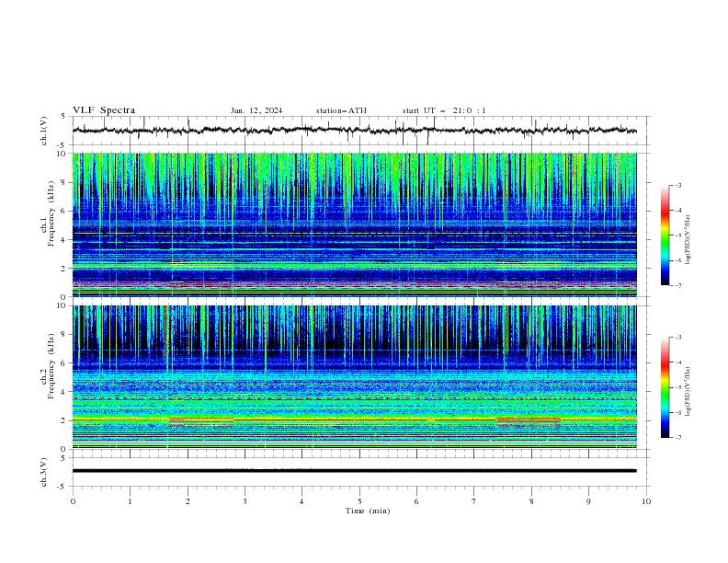Click the "ch.3(V)" waveform axis label
The height and width of the screenshot is (563, 728).
point(44,472)
